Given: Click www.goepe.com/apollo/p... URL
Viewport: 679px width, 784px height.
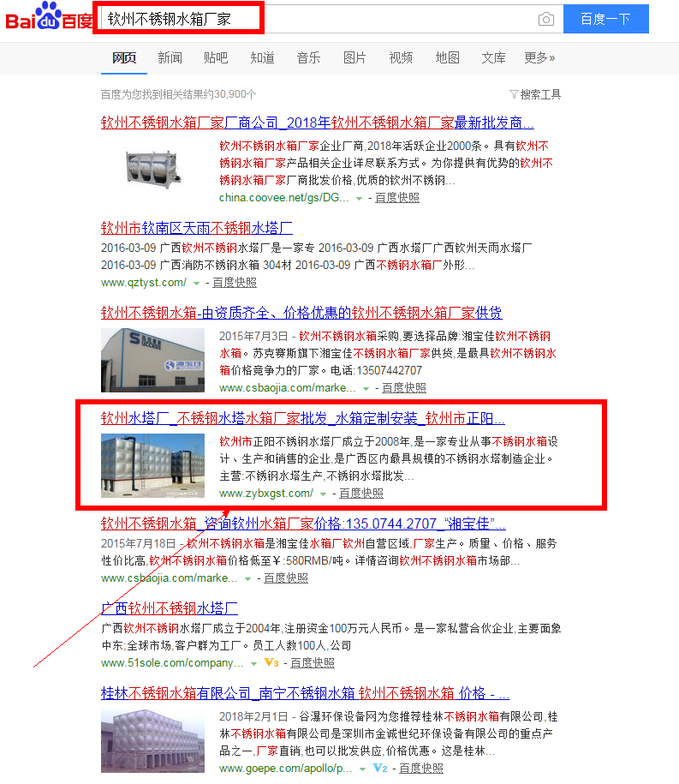Looking at the screenshot, I should tap(285, 768).
